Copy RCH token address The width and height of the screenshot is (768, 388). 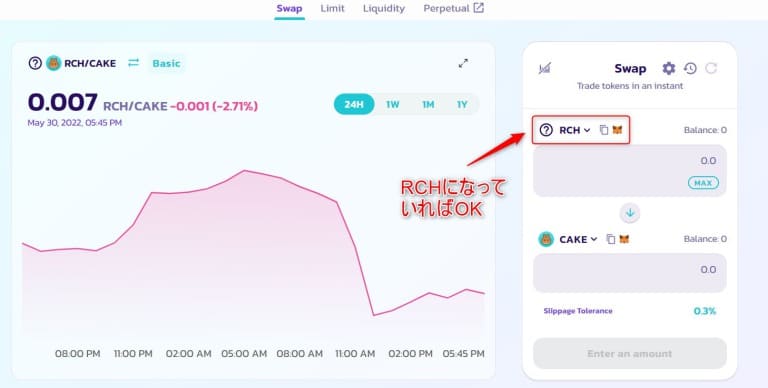604,130
